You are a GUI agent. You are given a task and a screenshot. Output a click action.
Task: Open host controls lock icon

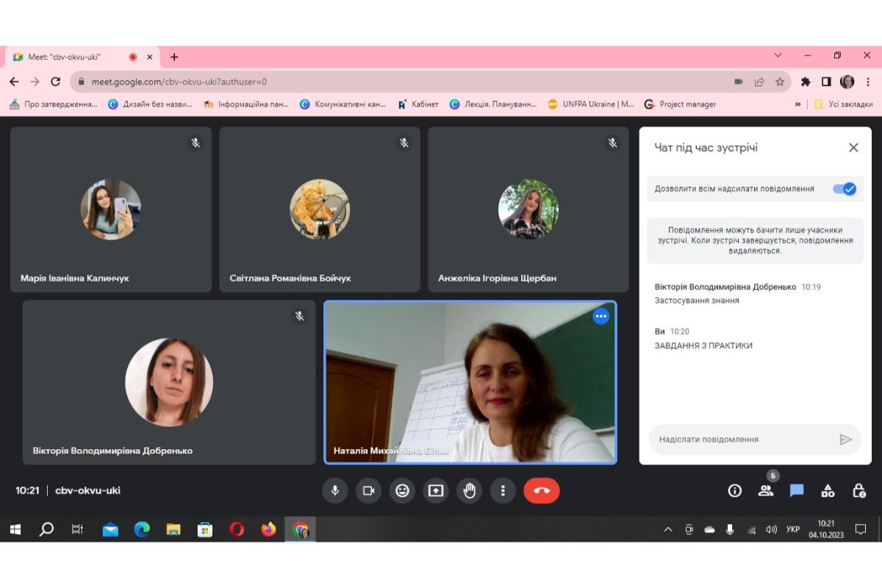(858, 491)
